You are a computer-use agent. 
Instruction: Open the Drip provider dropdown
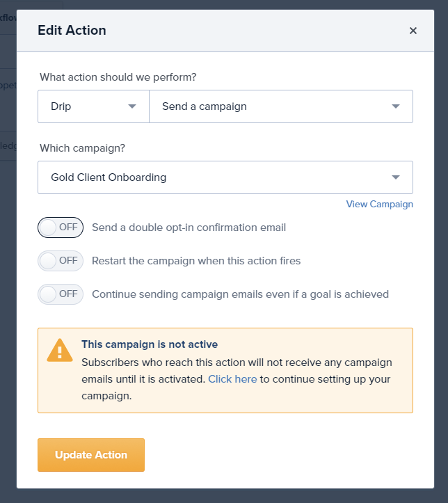coord(93,106)
